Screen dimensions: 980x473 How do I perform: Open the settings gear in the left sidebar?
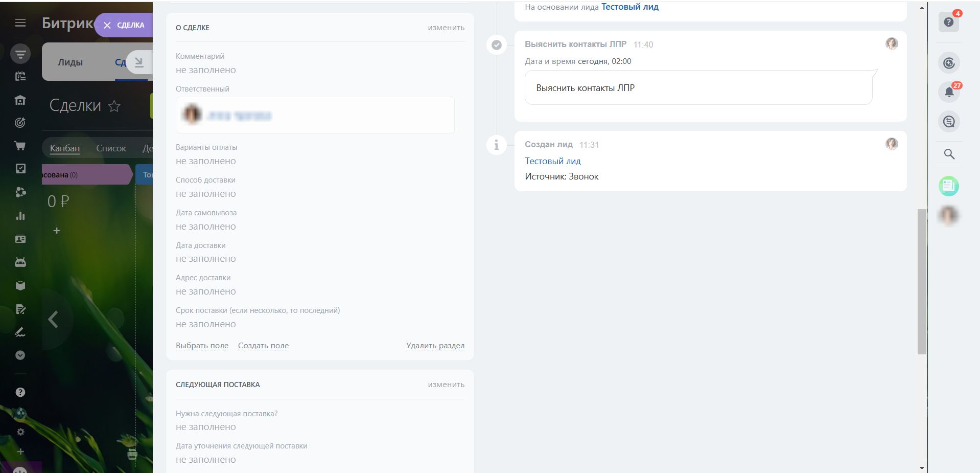point(20,432)
